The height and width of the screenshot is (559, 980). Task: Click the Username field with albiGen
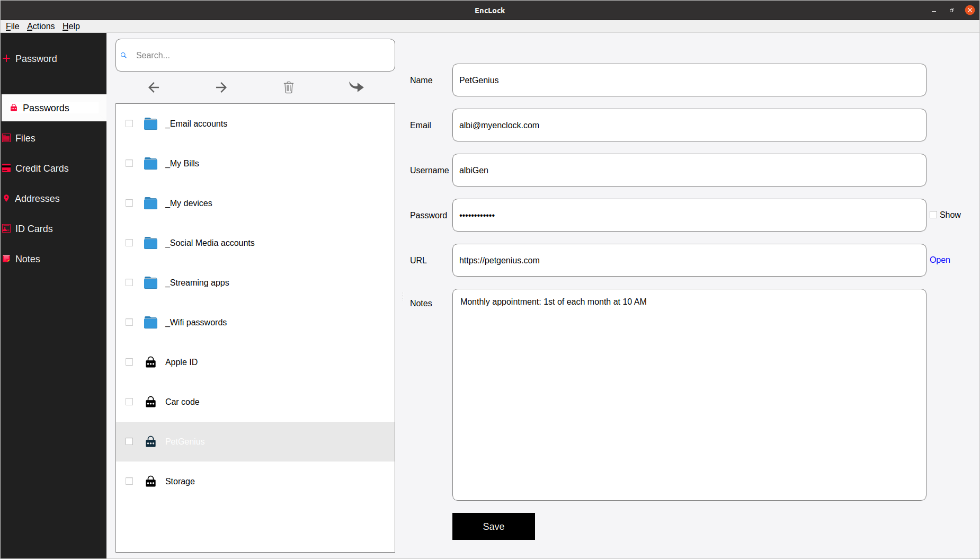pos(689,170)
